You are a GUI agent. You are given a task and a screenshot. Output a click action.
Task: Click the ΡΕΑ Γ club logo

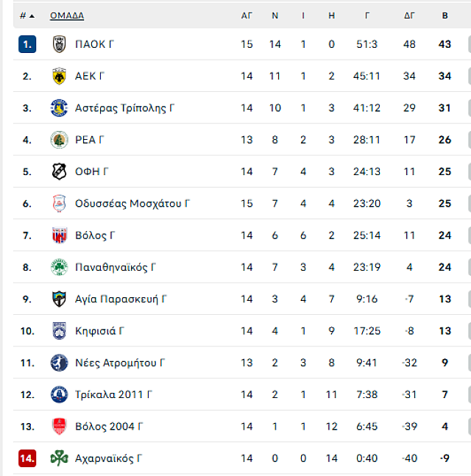(x=59, y=140)
